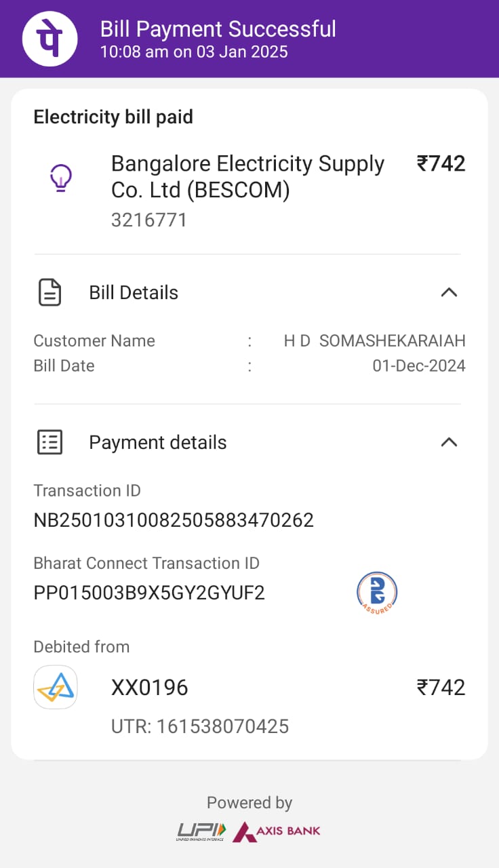Select the Payment details heading
499x868 pixels.
(x=158, y=442)
